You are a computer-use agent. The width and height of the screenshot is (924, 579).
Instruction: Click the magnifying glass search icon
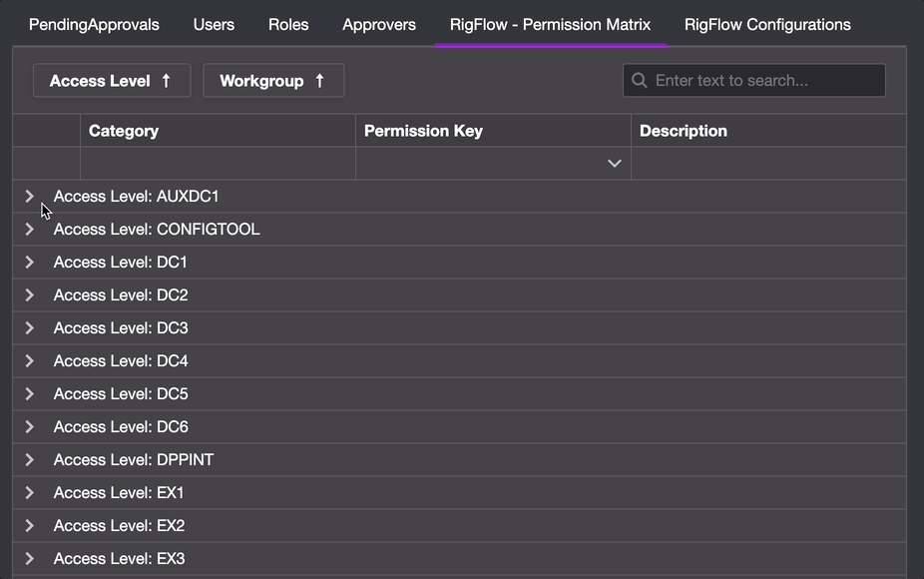(x=639, y=80)
